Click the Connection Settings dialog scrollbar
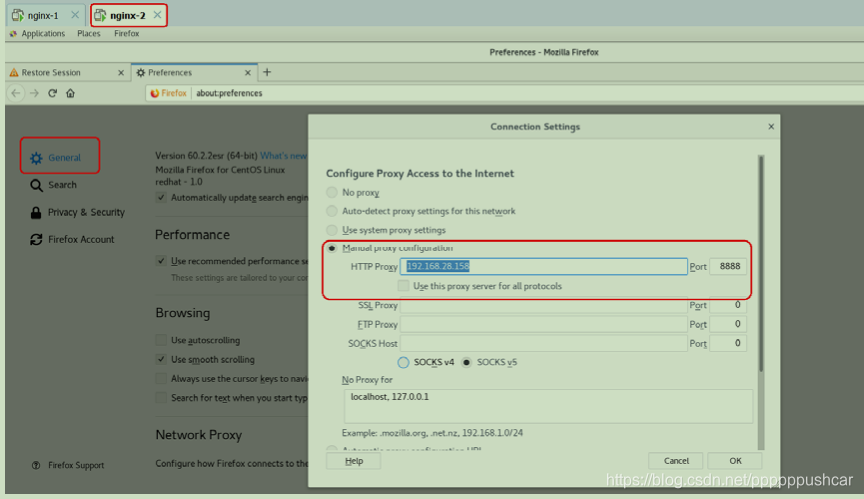The image size is (864, 499). (761, 264)
